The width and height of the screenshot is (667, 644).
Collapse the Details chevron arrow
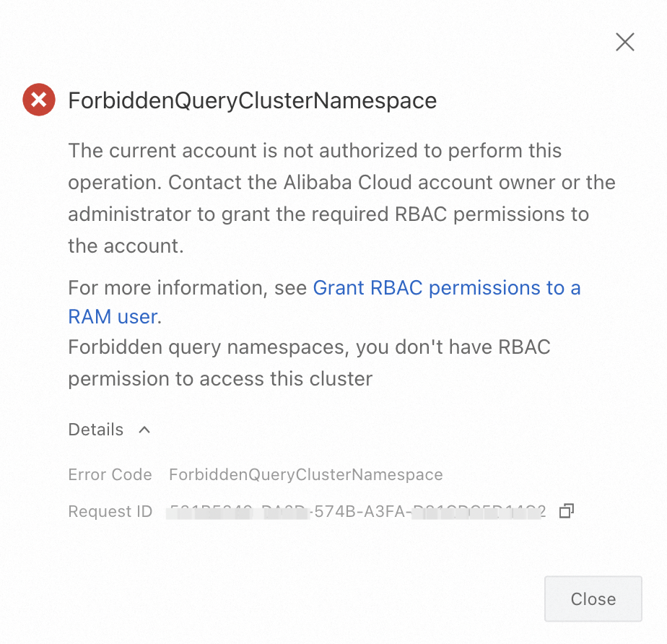point(144,430)
